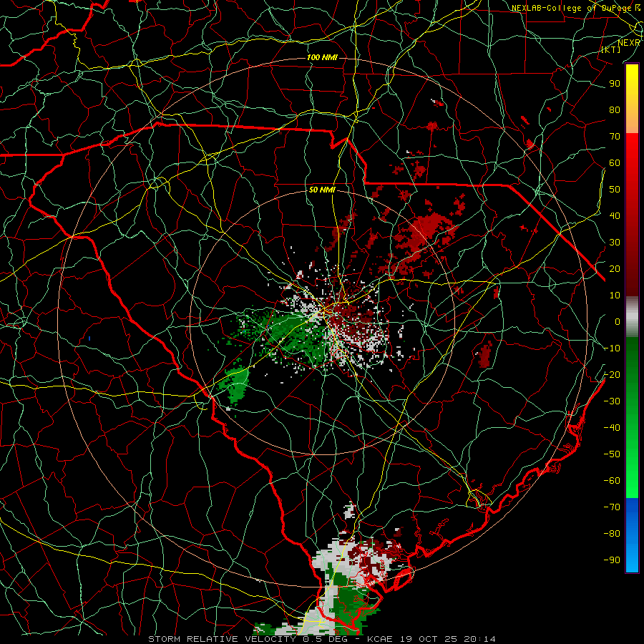Click the isolated blue pixel on the left

(89, 338)
